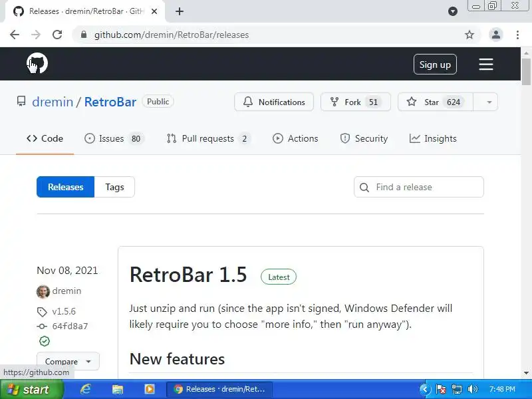Click the browser forward arrow
Viewport: 532px width, 399px height.
coord(36,35)
